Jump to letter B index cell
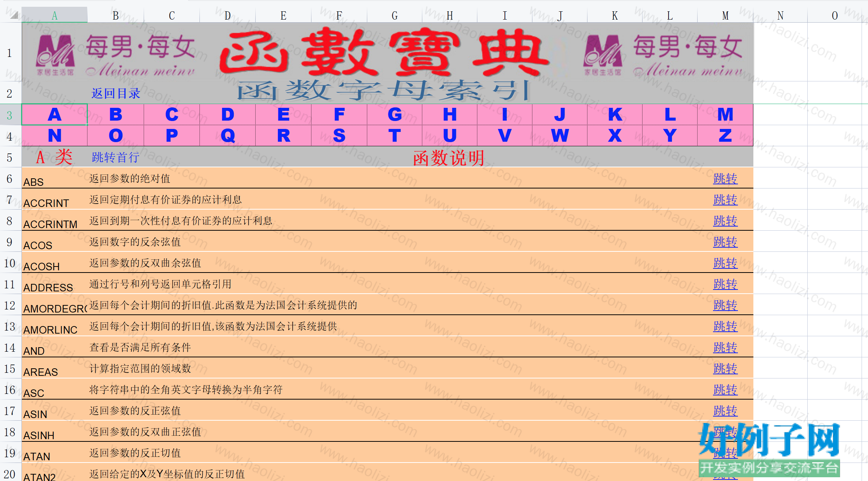Viewport: 868px width, 481px height. (x=116, y=115)
